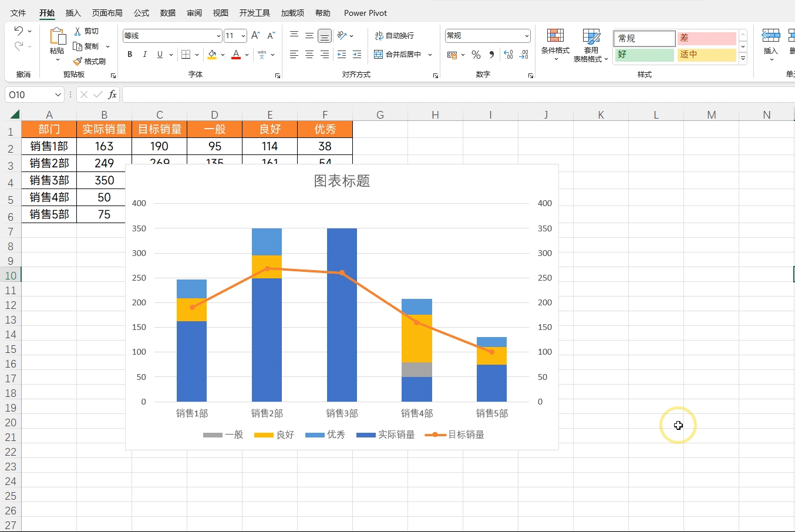This screenshot has height=532, width=795.
Task: Click the Select All corner triangle
Action: [x=15, y=115]
